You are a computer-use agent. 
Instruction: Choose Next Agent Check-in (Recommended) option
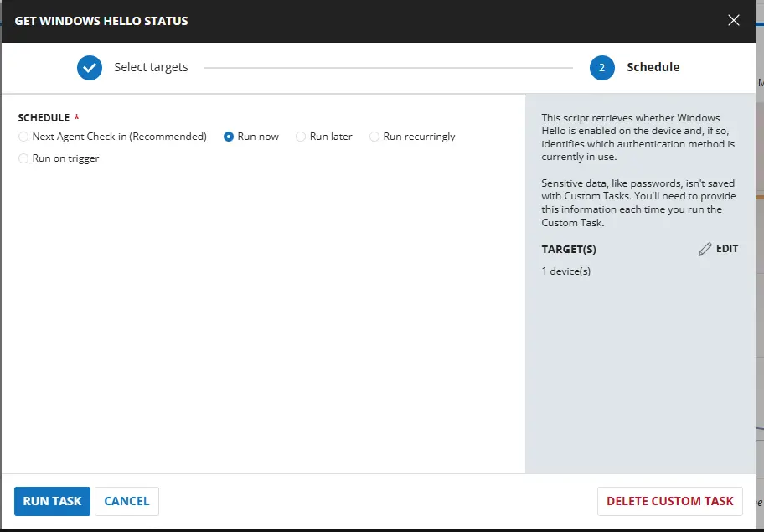23,137
